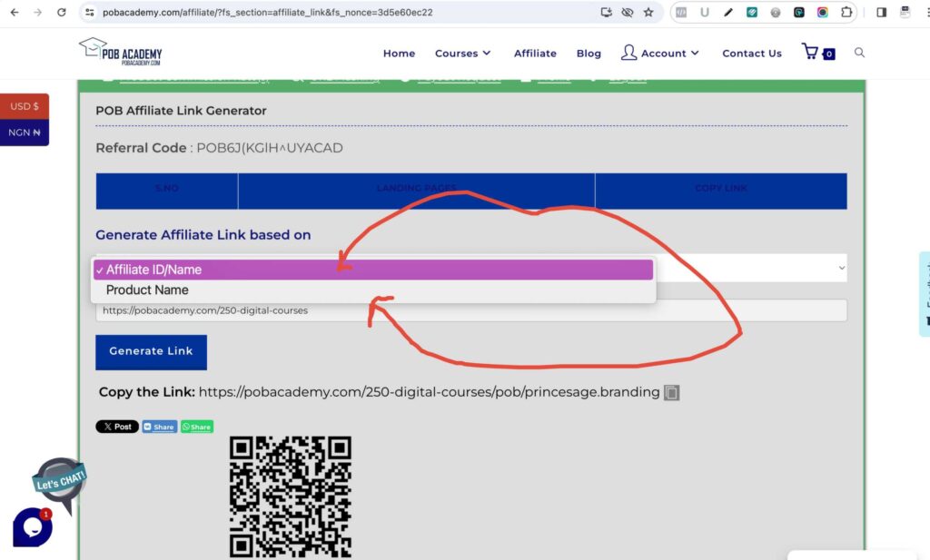Click the POB Affiliate Link Generator heading
The height and width of the screenshot is (560, 930).
tap(181, 111)
